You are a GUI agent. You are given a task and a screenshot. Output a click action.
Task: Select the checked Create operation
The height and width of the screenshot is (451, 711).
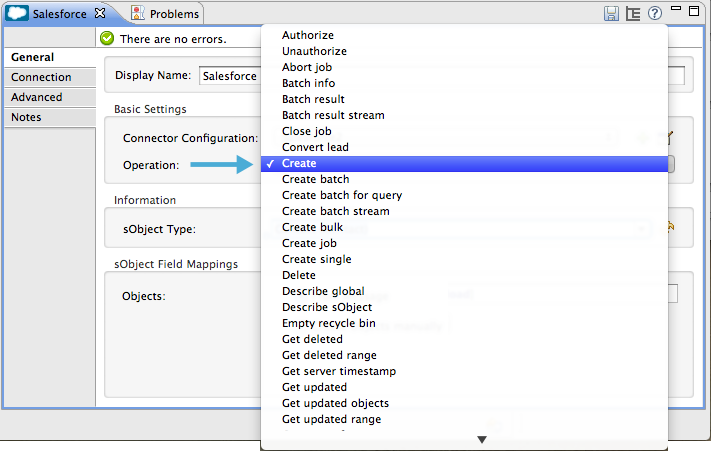point(464,164)
